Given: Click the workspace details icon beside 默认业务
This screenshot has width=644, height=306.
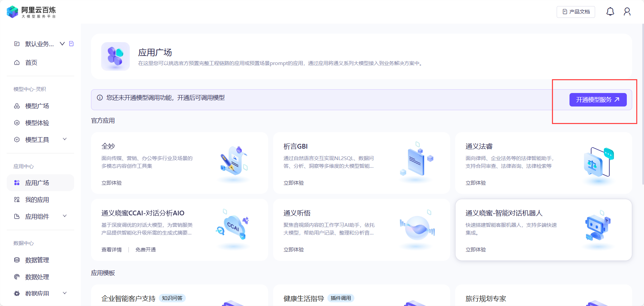Looking at the screenshot, I should [71, 43].
